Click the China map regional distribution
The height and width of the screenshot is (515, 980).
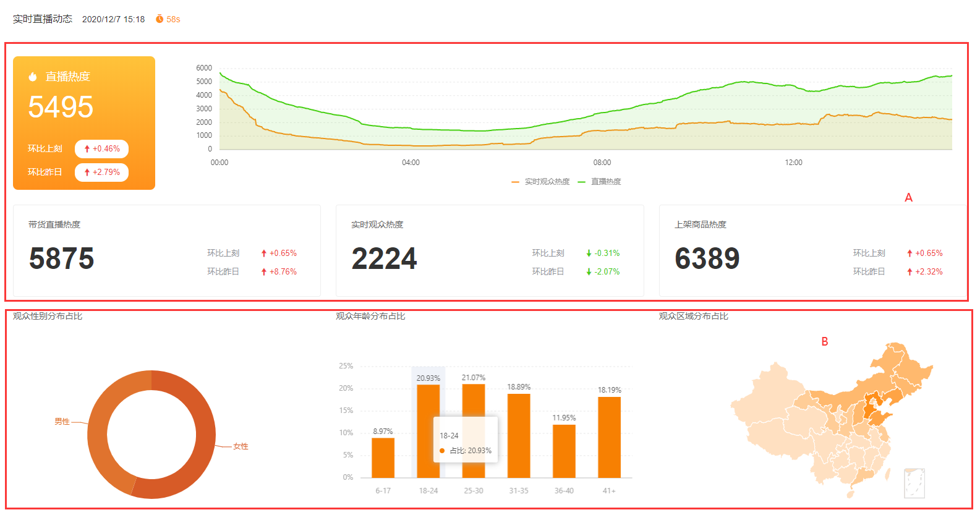(832, 420)
